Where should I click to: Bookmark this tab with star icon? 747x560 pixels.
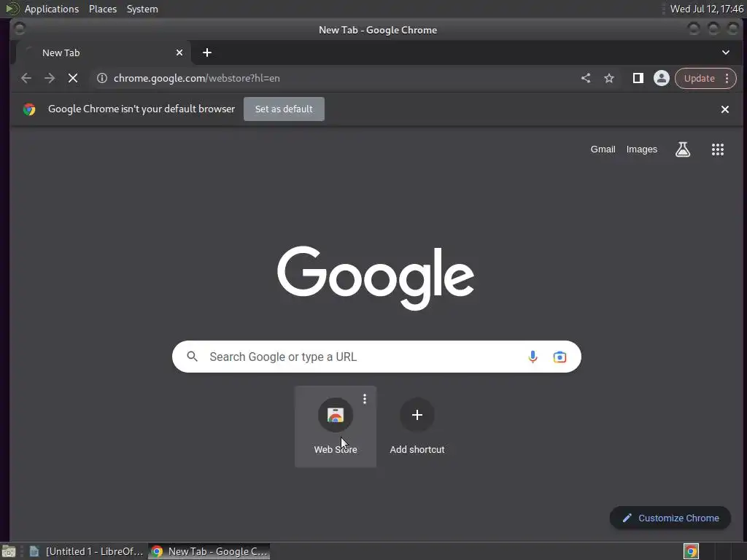coord(609,78)
